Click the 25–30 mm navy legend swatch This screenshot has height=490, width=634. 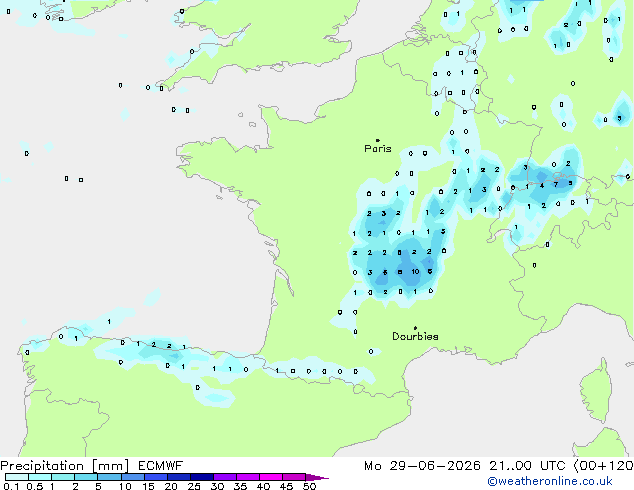pos(202,477)
